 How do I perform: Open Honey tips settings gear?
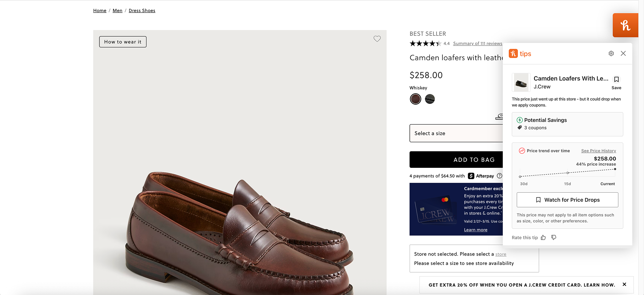[611, 53]
